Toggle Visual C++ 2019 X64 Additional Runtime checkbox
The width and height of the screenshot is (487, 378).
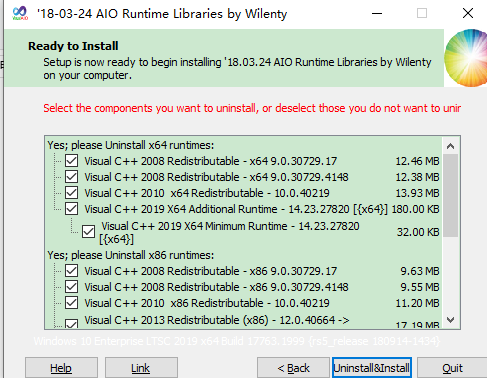[72, 209]
